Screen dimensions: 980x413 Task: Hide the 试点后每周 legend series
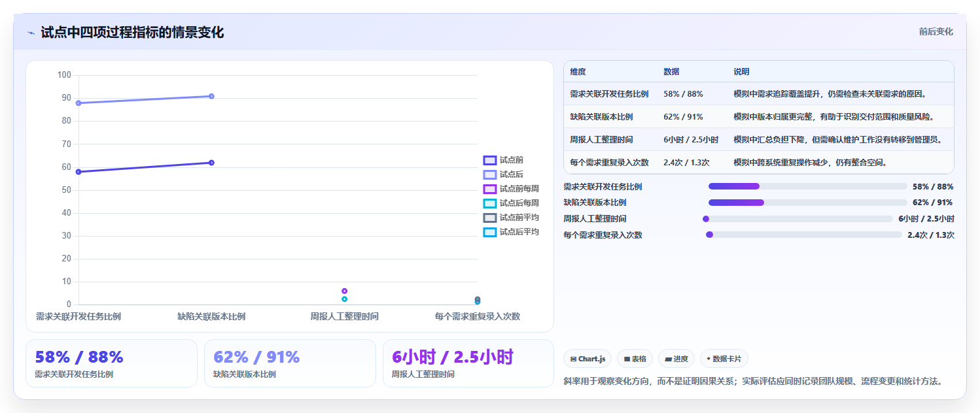511,203
